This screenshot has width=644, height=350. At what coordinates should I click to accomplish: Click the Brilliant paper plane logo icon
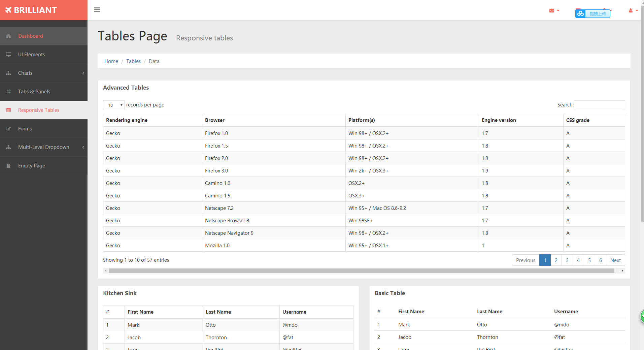[x=8, y=10]
